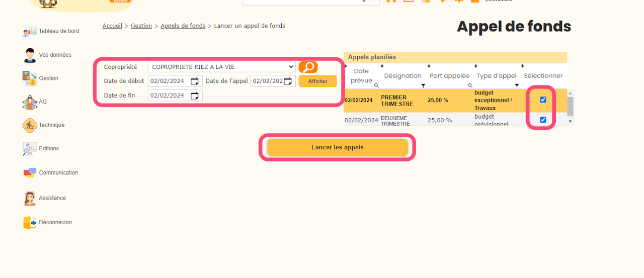
Task: Click the planned calls table scrollbar thumb
Action: pyautogui.click(x=570, y=106)
